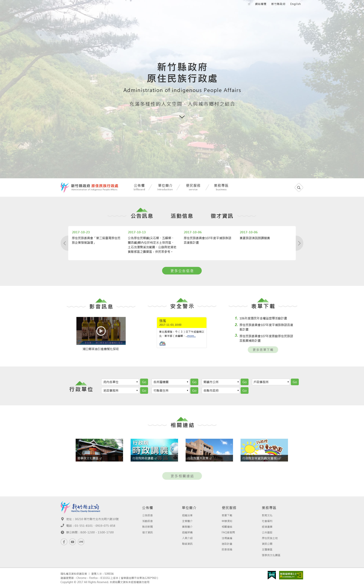The height and width of the screenshot is (588, 364).
Task: Open the LINE social icon
Action: pyautogui.click(x=81, y=542)
